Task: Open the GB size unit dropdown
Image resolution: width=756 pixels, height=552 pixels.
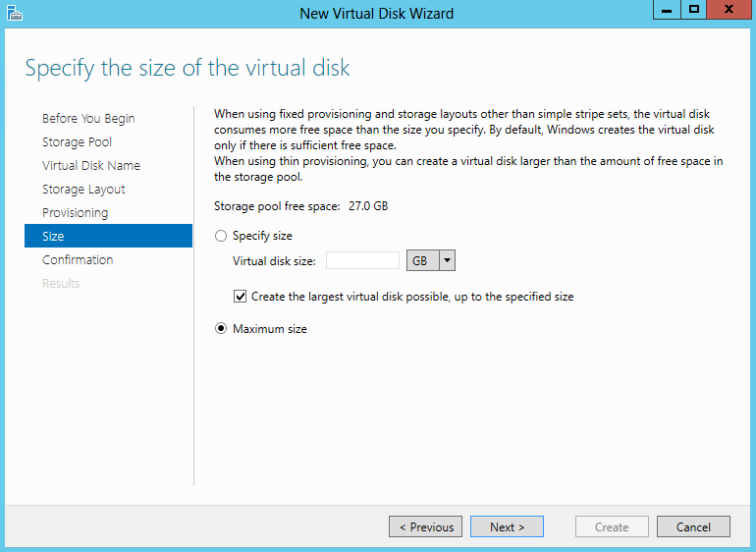Action: point(431,260)
